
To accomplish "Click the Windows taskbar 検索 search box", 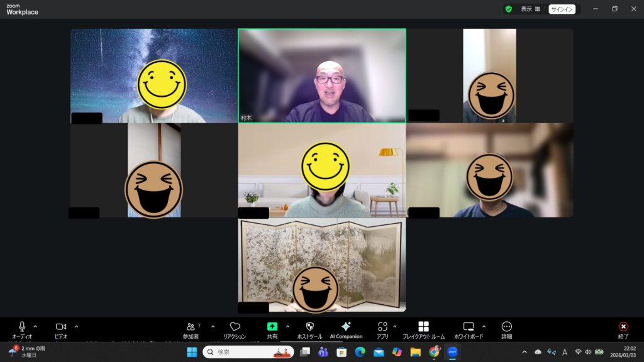I will [x=248, y=352].
